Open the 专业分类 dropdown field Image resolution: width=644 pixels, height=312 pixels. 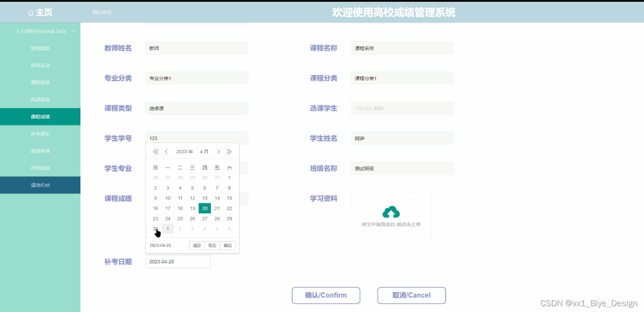(x=197, y=78)
